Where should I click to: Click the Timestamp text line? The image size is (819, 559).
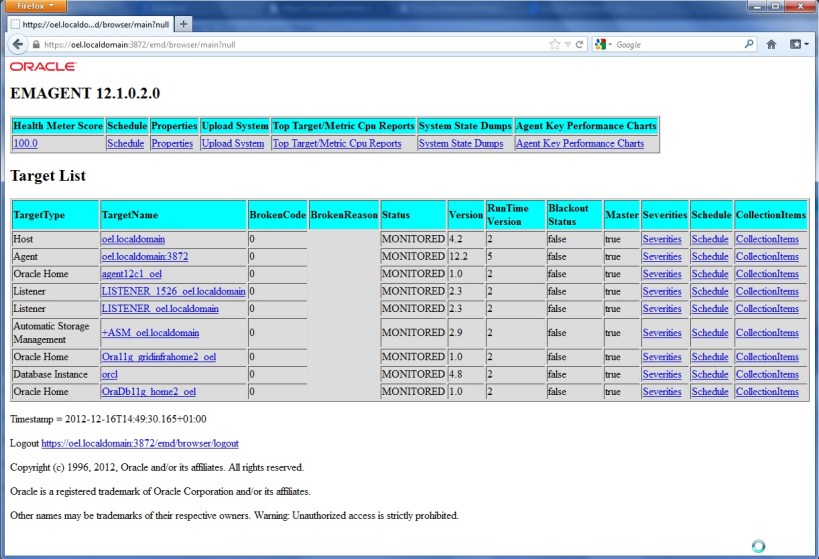point(108,419)
